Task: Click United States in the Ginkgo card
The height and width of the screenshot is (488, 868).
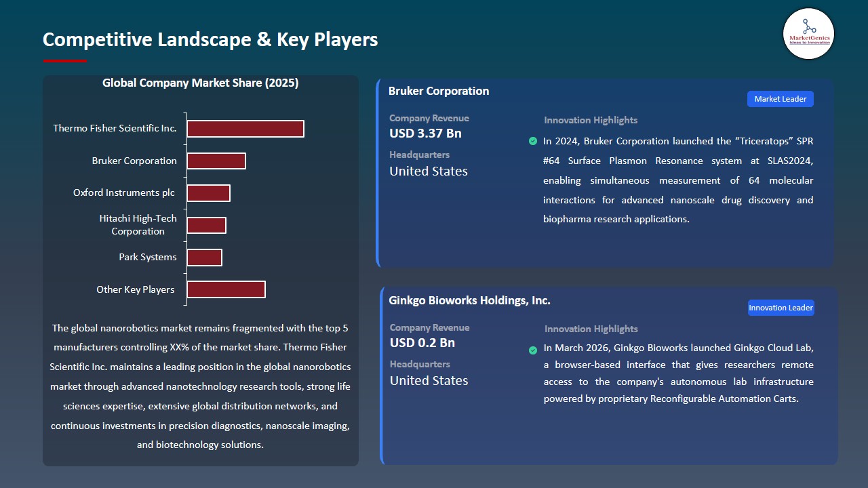Action: 429,381
